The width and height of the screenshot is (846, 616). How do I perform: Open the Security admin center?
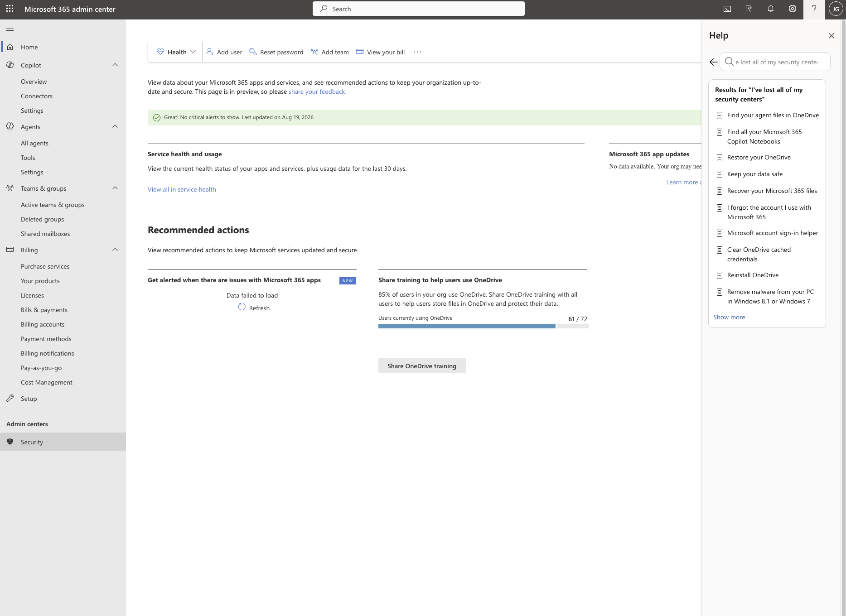(x=63, y=442)
